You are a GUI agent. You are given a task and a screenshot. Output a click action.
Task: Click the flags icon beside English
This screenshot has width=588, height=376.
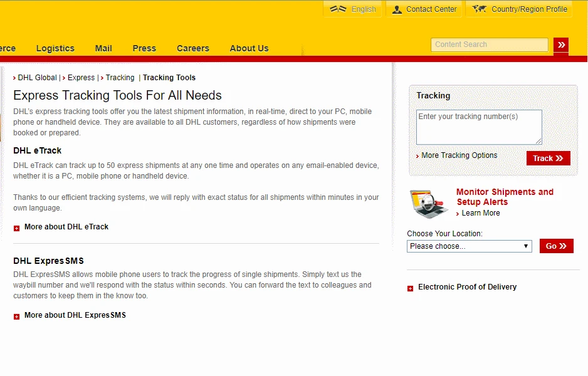338,9
